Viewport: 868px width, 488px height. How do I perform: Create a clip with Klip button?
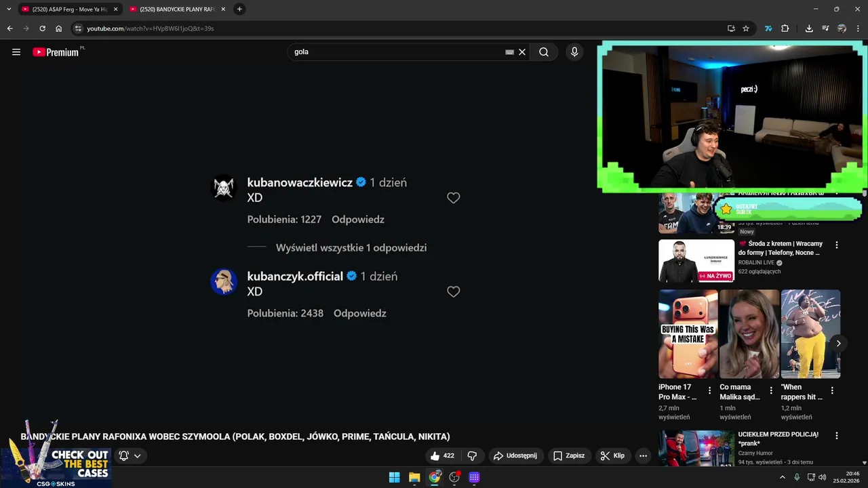(x=612, y=455)
